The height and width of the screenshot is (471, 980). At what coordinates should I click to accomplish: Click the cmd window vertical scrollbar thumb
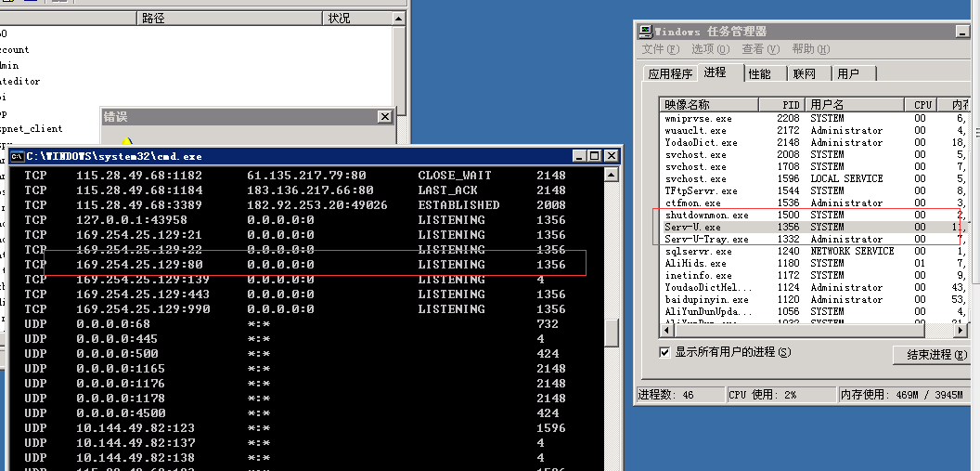tap(612, 333)
